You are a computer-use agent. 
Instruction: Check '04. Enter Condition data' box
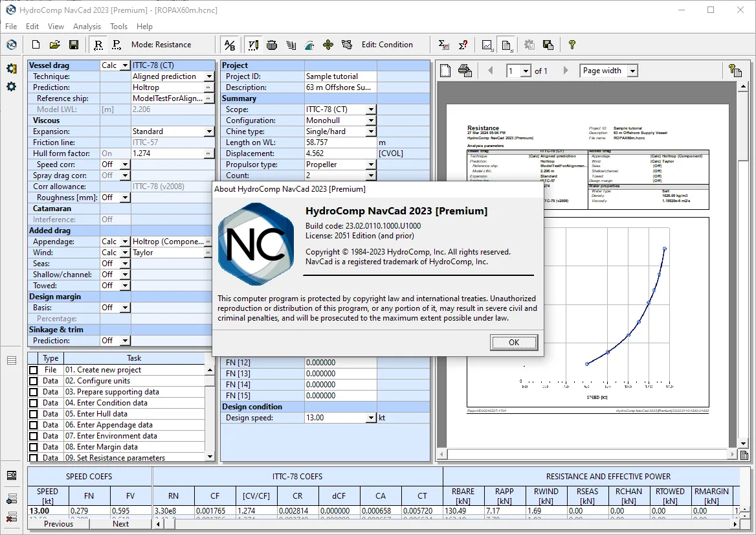point(33,403)
